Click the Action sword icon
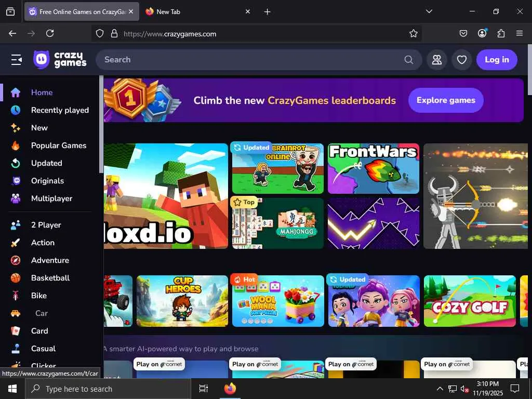The width and height of the screenshot is (532, 399). pos(15,243)
